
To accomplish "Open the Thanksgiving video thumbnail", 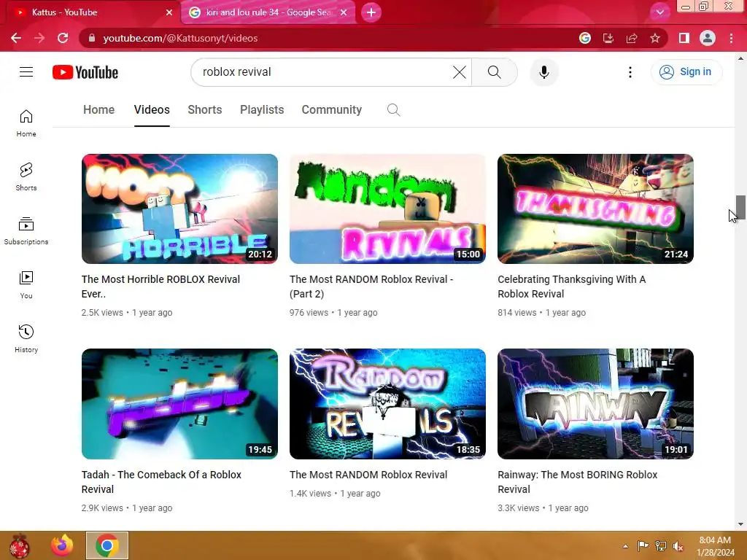I will tap(595, 209).
